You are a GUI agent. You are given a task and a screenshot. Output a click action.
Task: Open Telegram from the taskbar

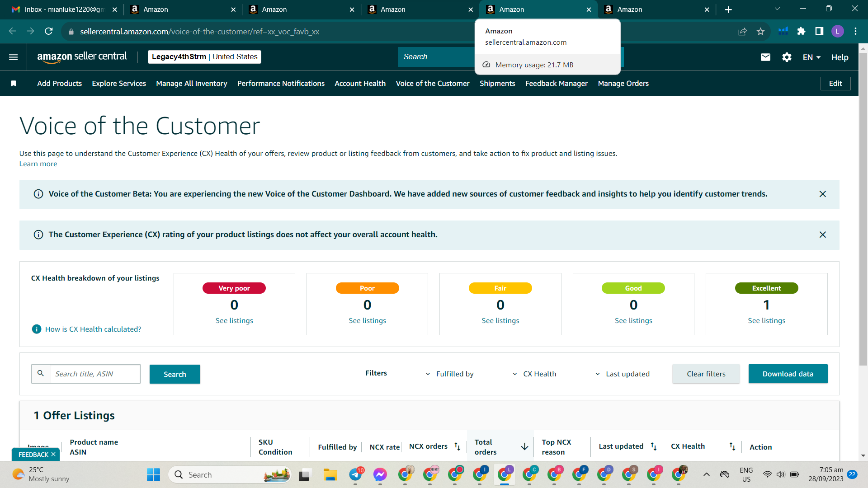click(x=356, y=474)
